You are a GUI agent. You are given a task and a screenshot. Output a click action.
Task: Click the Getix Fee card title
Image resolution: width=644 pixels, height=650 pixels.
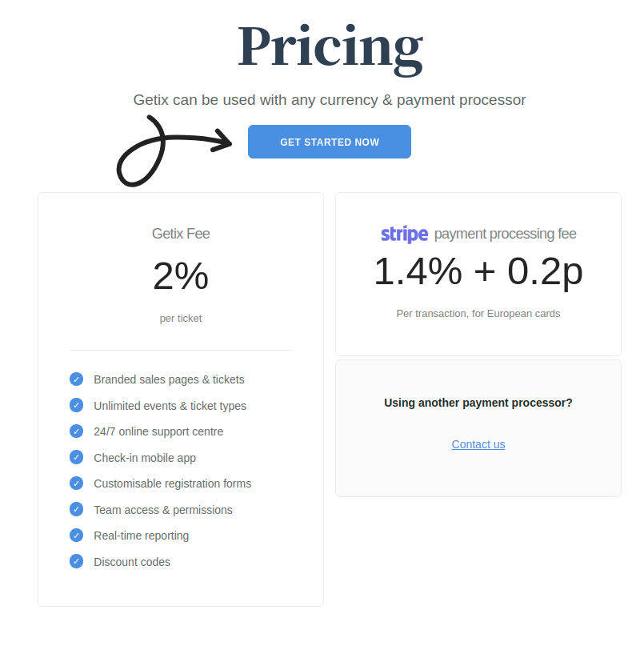(x=181, y=234)
